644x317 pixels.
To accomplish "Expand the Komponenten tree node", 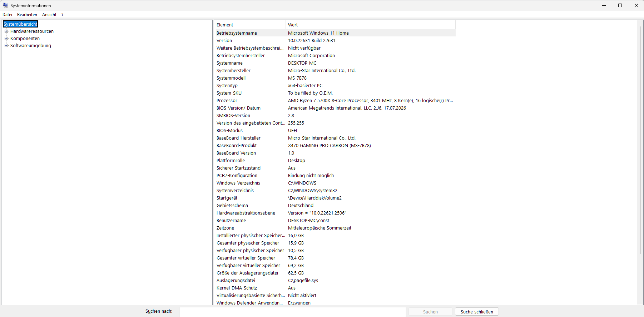I will (x=6, y=39).
